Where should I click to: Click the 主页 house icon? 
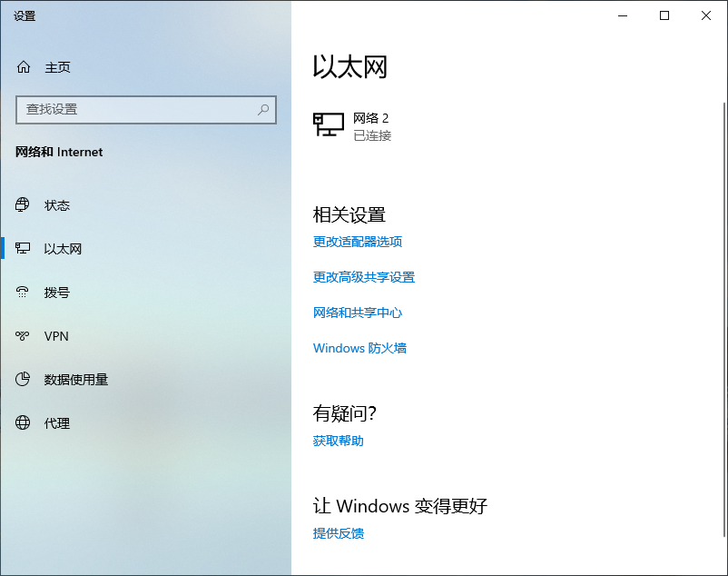tap(24, 67)
